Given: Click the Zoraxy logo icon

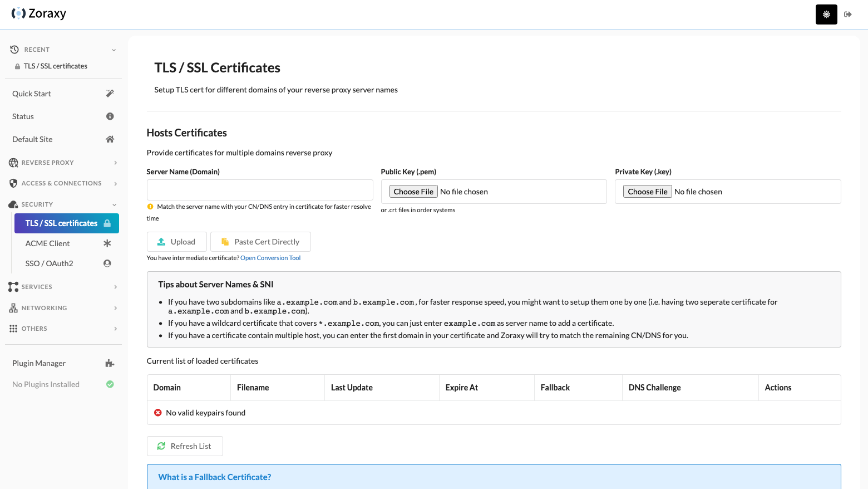Looking at the screenshot, I should pyautogui.click(x=18, y=13).
